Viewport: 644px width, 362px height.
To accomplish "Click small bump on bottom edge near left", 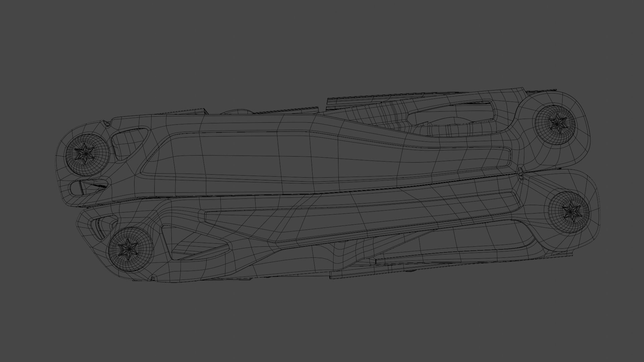I will 153,279.
